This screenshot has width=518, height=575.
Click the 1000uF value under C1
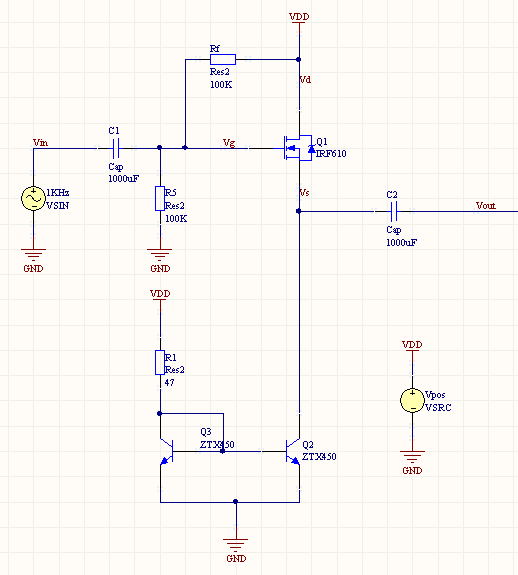click(124, 179)
